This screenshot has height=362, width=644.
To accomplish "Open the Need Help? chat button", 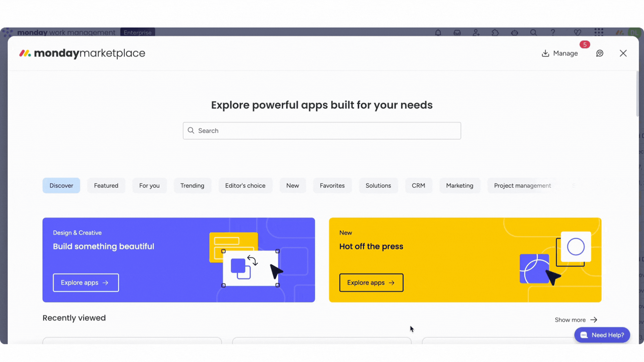I will click(602, 335).
